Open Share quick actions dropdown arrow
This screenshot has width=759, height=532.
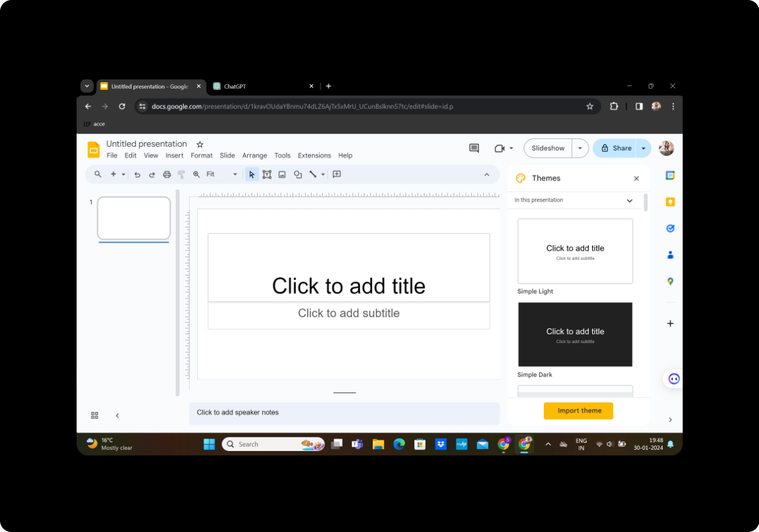[x=643, y=148]
